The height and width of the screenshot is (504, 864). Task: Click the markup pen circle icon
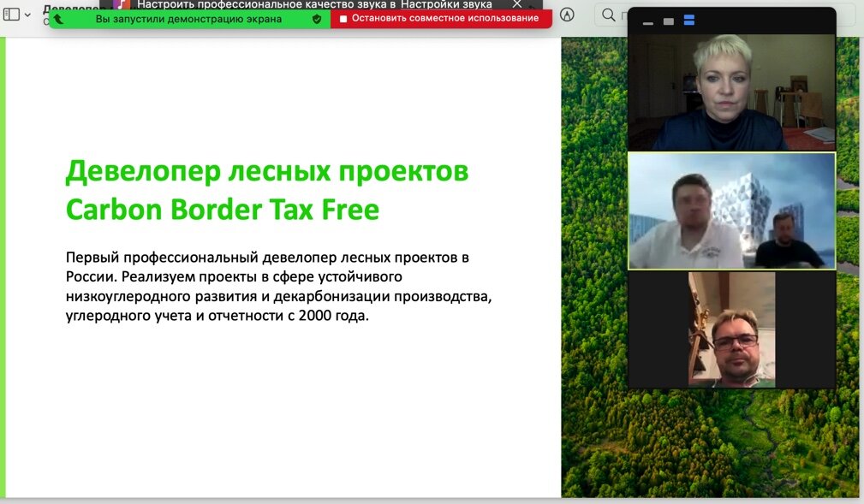coord(567,15)
